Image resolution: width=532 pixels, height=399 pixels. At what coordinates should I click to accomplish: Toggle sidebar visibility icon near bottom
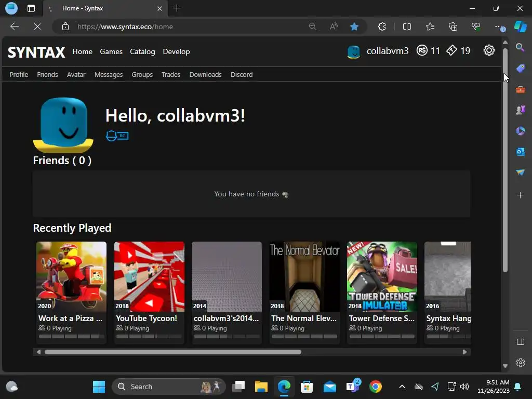pos(521,342)
